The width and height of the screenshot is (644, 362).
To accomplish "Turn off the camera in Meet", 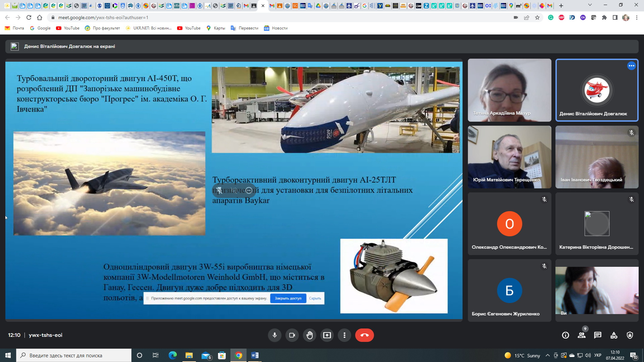I will [x=292, y=335].
